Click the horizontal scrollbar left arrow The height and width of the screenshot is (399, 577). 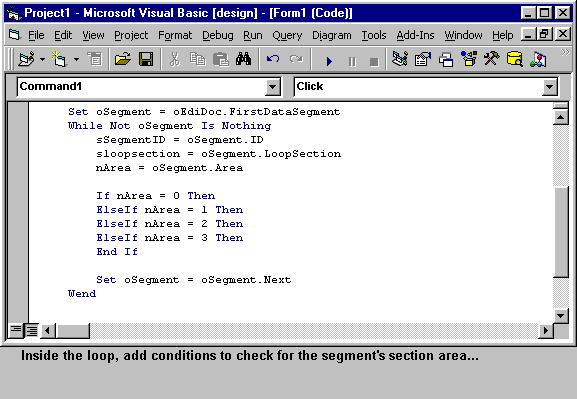pos(47,331)
